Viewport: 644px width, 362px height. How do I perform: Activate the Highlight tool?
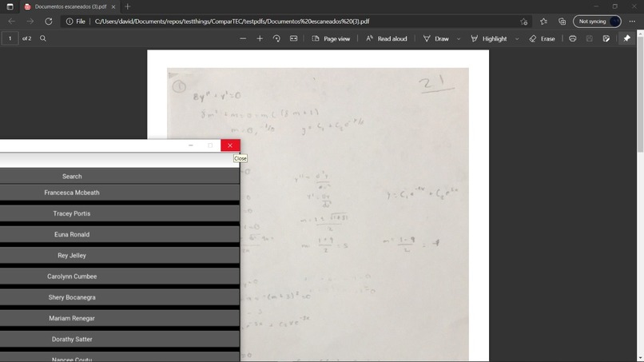(489, 38)
